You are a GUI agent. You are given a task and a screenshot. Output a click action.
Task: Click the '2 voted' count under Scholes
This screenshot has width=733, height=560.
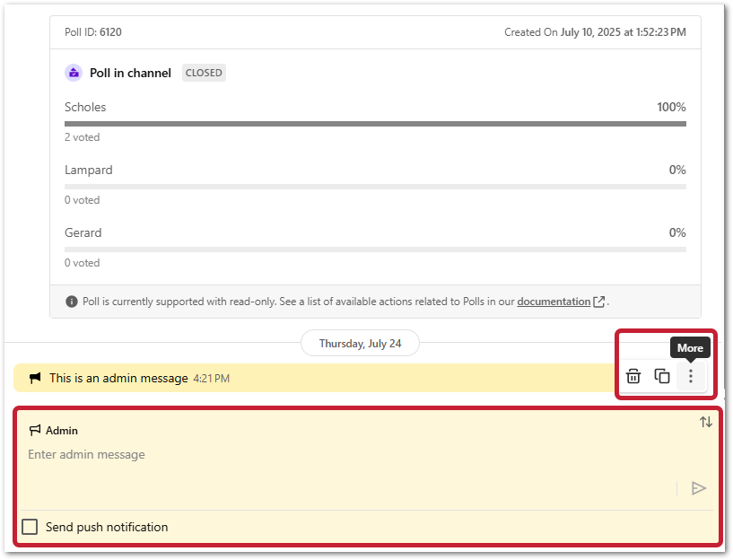pos(83,137)
